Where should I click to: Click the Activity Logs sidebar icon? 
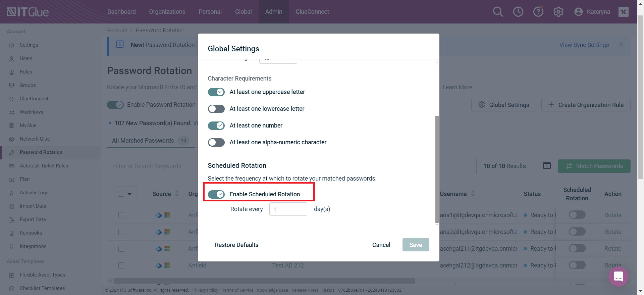pyautogui.click(x=12, y=193)
